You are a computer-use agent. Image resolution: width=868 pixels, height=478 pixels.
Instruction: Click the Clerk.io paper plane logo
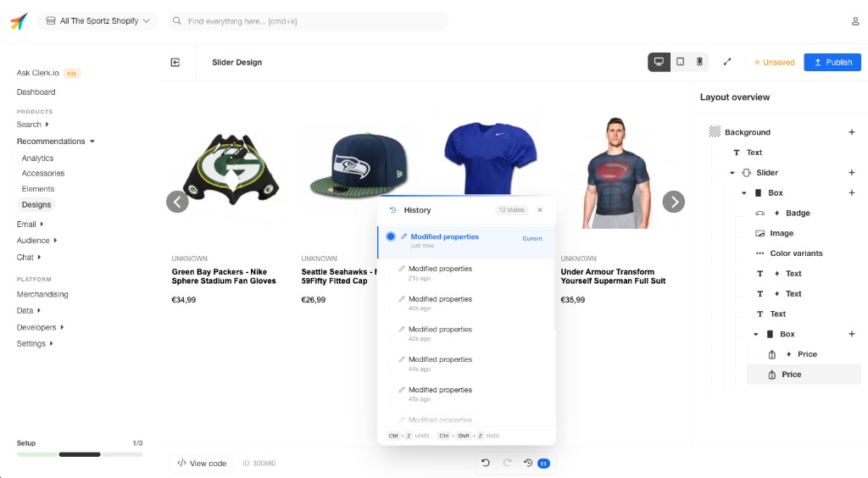coord(19,21)
